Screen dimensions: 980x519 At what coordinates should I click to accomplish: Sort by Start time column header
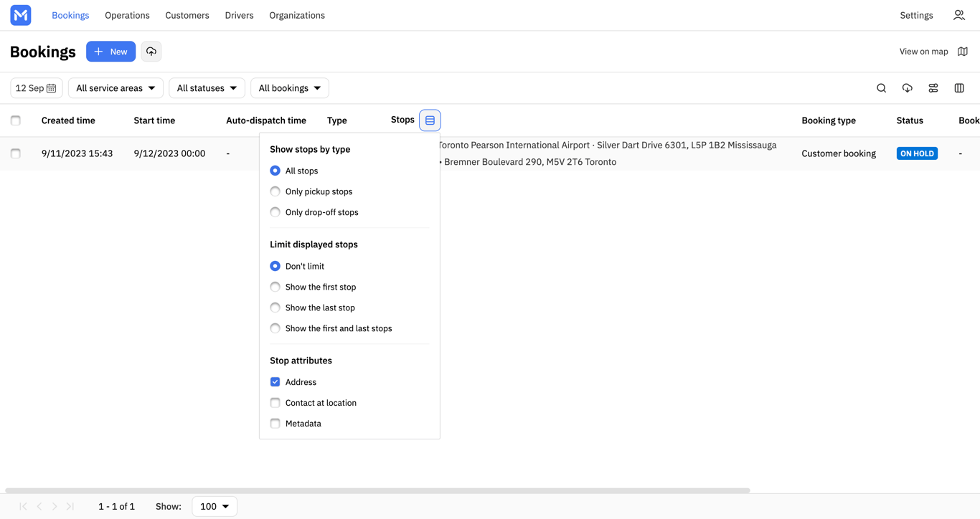(154, 120)
